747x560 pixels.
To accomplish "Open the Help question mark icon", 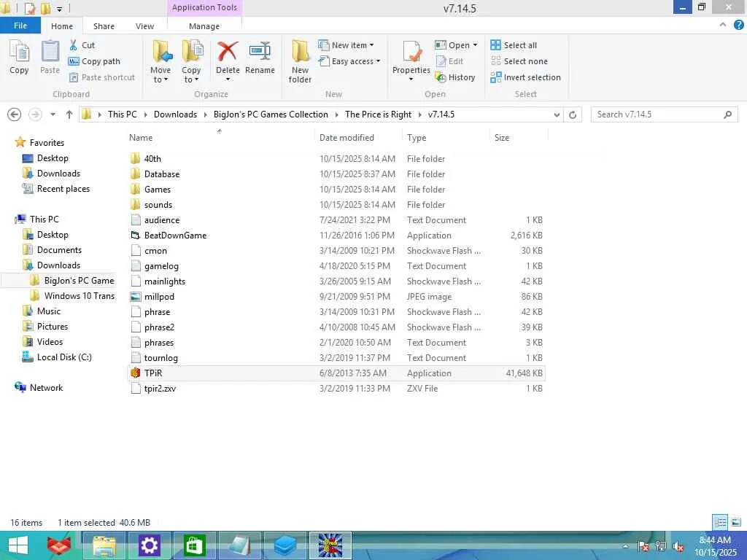I will (738, 26).
